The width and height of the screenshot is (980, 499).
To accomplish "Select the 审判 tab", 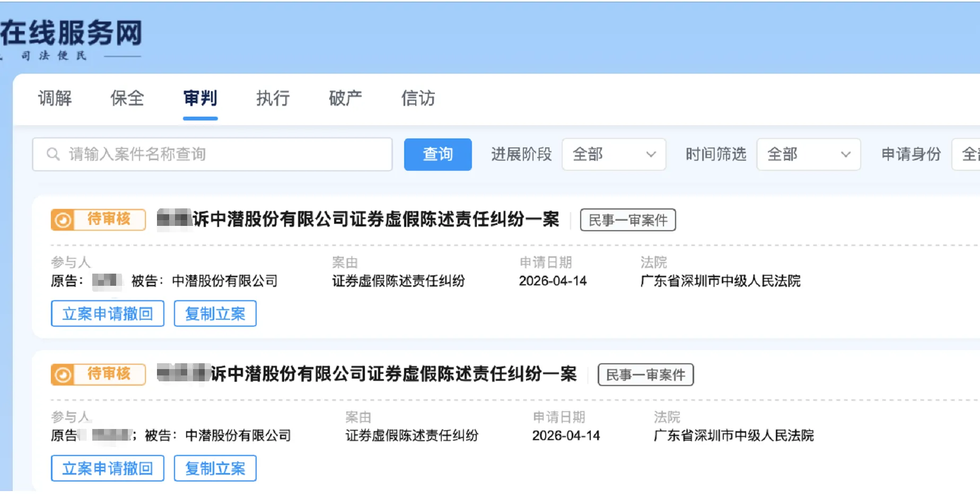I will (200, 98).
